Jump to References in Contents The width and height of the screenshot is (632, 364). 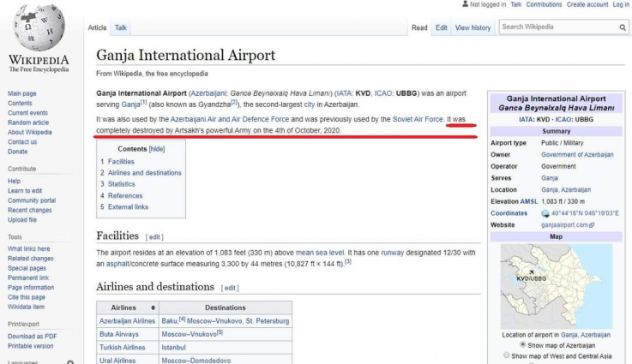[125, 195]
